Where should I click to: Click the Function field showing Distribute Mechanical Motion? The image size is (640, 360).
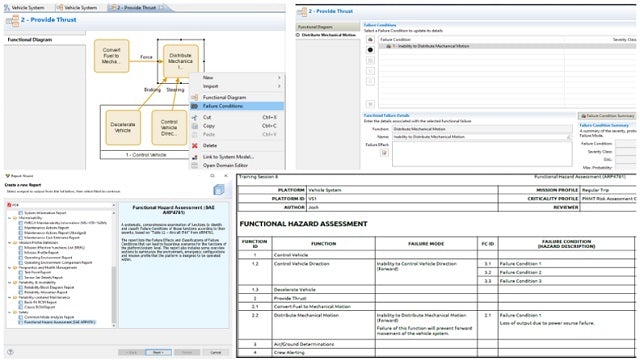482,129
